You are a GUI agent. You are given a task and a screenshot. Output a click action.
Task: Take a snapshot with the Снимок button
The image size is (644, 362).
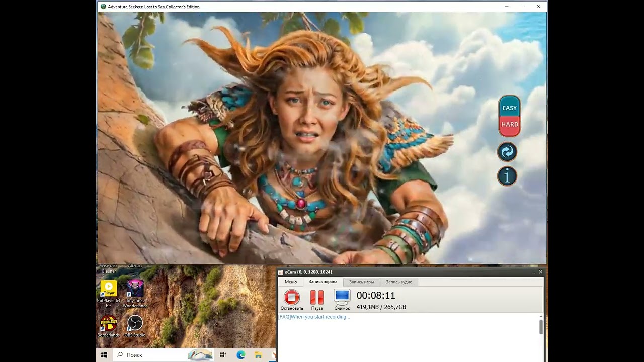[342, 300]
